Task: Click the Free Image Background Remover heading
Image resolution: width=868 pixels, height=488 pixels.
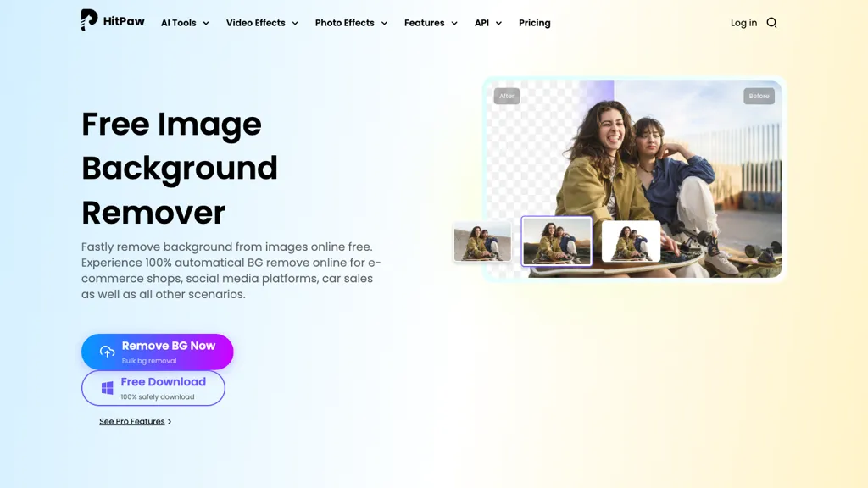Action: click(x=180, y=169)
